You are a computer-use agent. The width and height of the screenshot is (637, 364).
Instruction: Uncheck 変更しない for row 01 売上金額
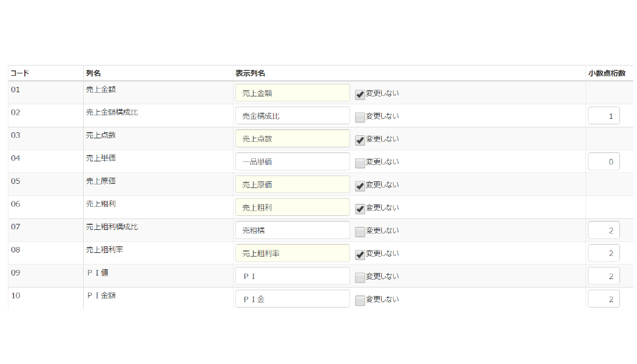click(x=360, y=94)
